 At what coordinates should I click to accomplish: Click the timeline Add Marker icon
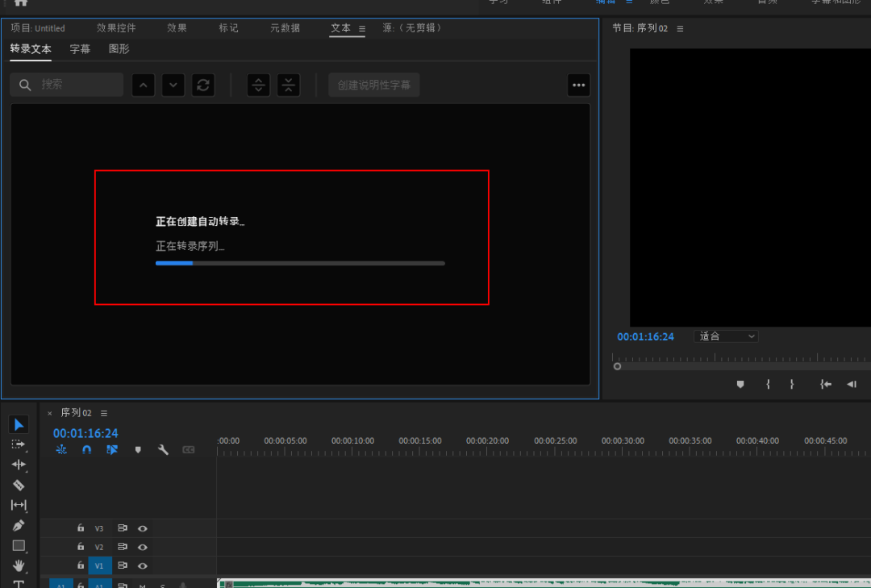139,449
